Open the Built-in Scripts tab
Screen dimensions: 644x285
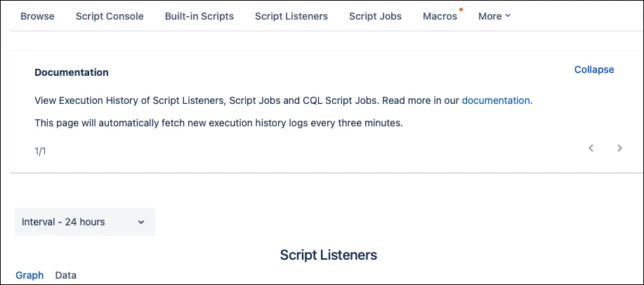coord(199,16)
